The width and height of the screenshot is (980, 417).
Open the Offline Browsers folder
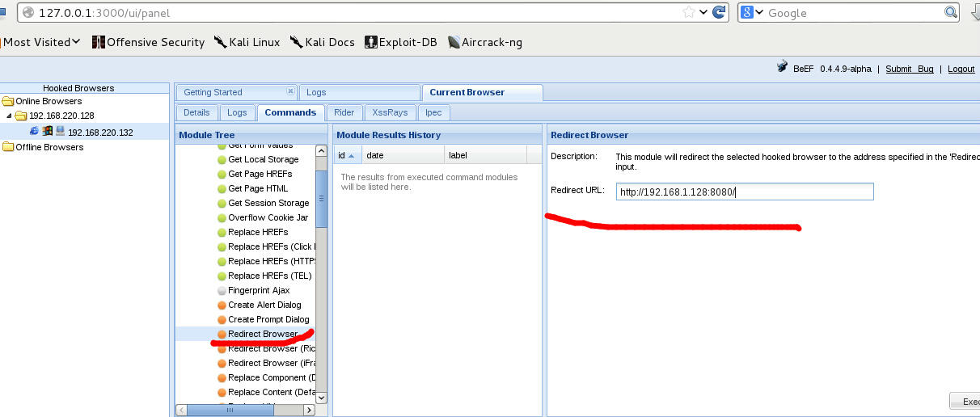(49, 147)
